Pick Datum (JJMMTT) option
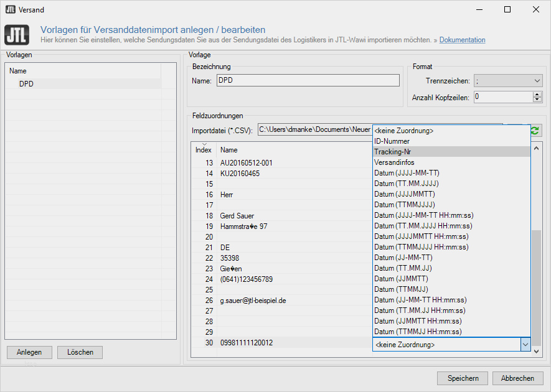 451,279
